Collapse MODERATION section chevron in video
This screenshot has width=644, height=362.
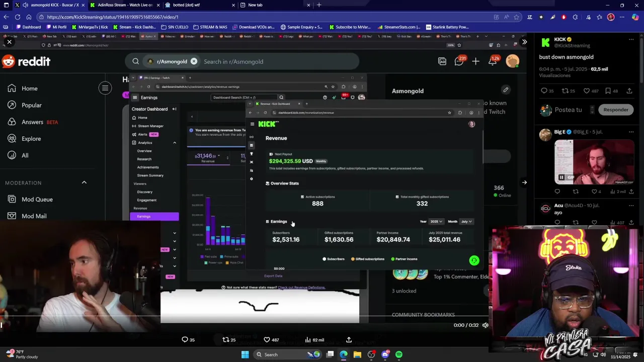tap(84, 183)
